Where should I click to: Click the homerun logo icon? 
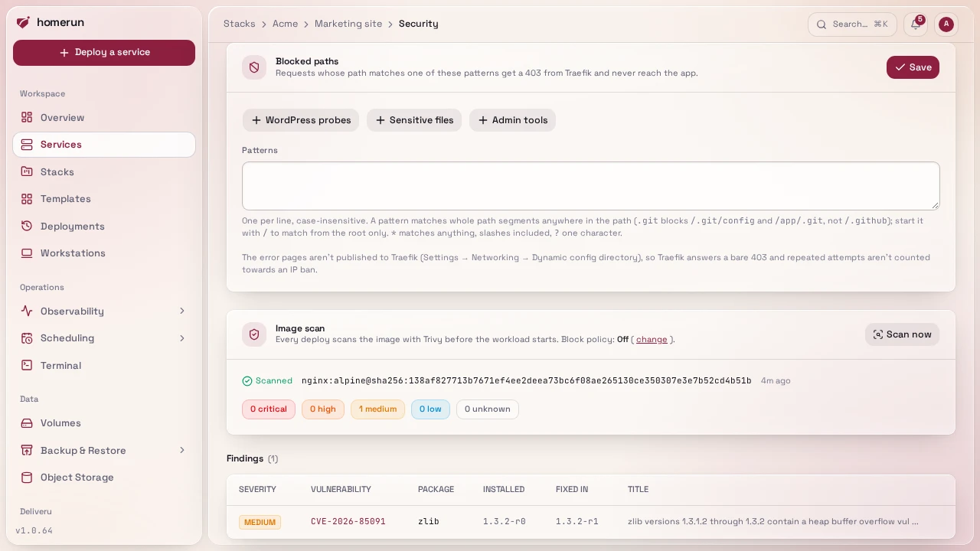pos(23,23)
